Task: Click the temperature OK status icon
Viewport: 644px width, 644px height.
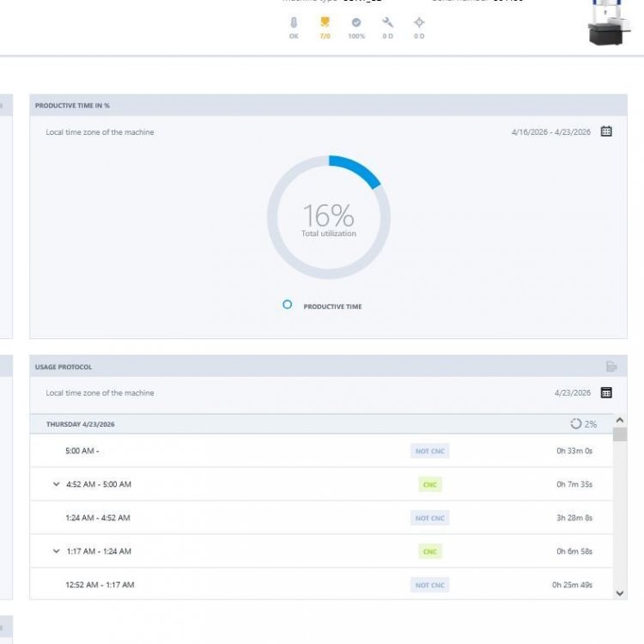Action: 294,23
